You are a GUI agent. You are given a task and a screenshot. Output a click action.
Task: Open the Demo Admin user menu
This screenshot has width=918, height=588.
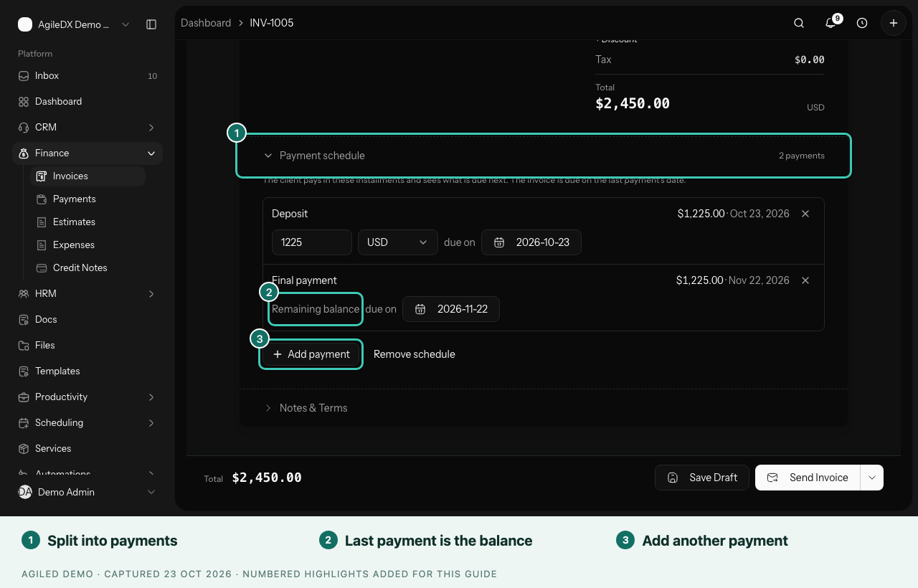[87, 493]
